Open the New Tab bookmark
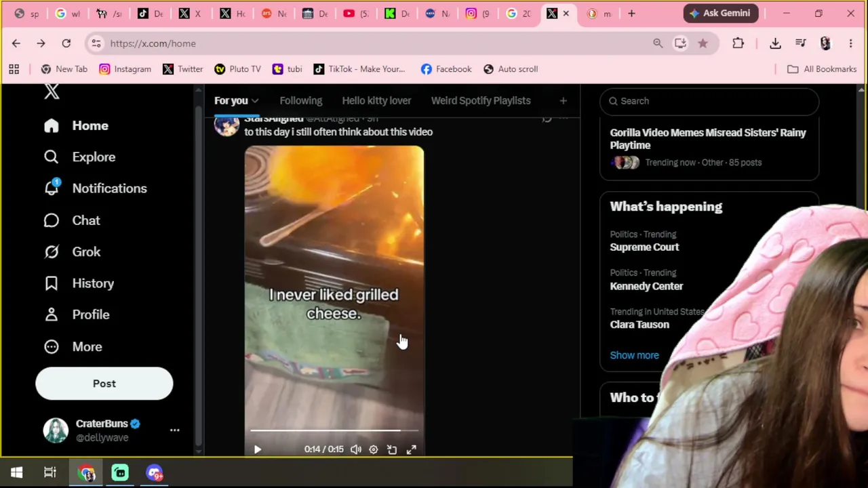The image size is (868, 488). click(64, 69)
